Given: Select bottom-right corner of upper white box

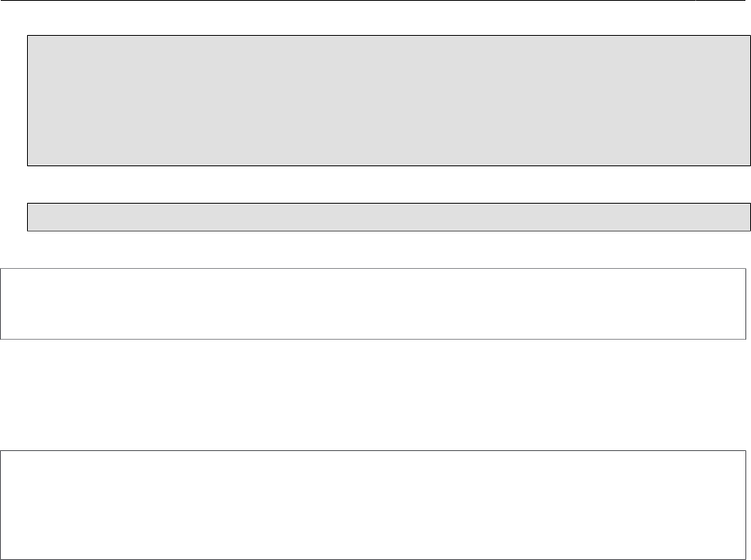Looking at the screenshot, I should click(745, 339).
